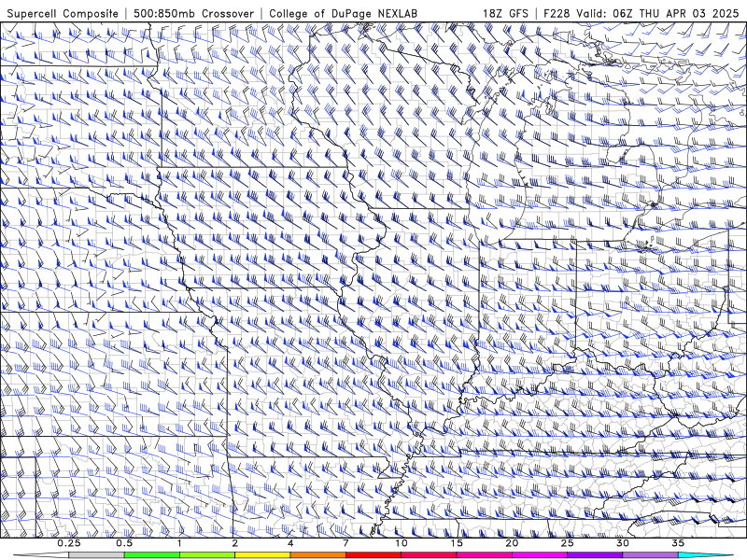Click the scale label 25

[x=567, y=543]
